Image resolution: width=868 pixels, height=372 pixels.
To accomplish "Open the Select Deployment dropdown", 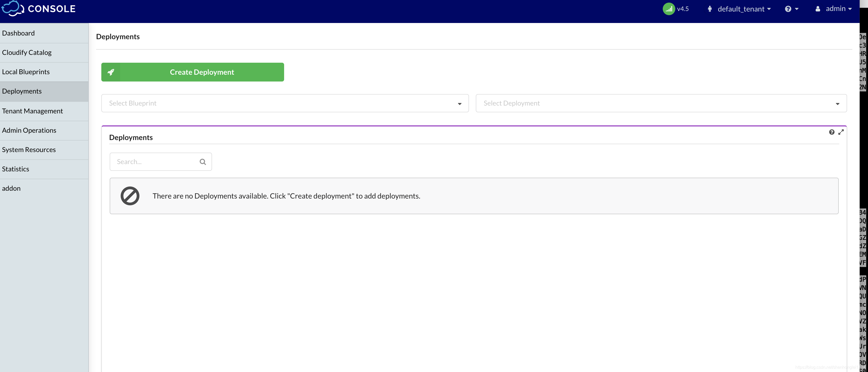I will [x=661, y=103].
